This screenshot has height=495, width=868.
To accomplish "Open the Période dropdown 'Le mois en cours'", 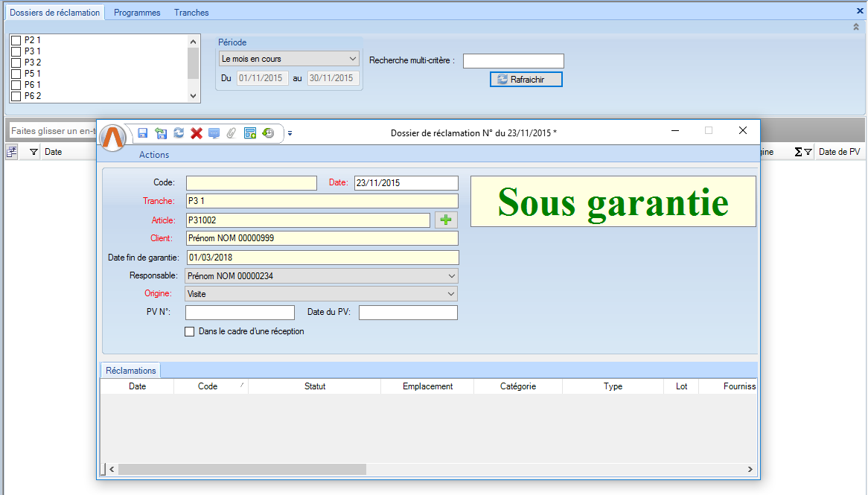I will (x=289, y=59).
